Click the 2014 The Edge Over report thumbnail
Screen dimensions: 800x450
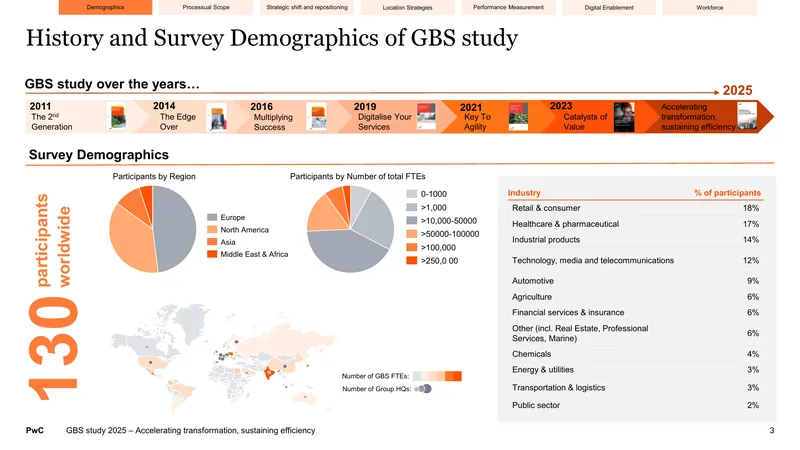click(x=218, y=117)
